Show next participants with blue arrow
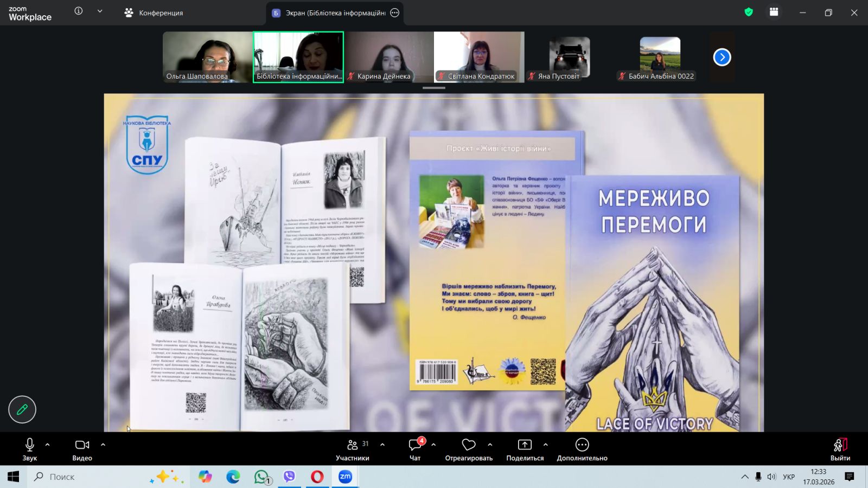Screen dimensions: 868x488 [x=722, y=57]
